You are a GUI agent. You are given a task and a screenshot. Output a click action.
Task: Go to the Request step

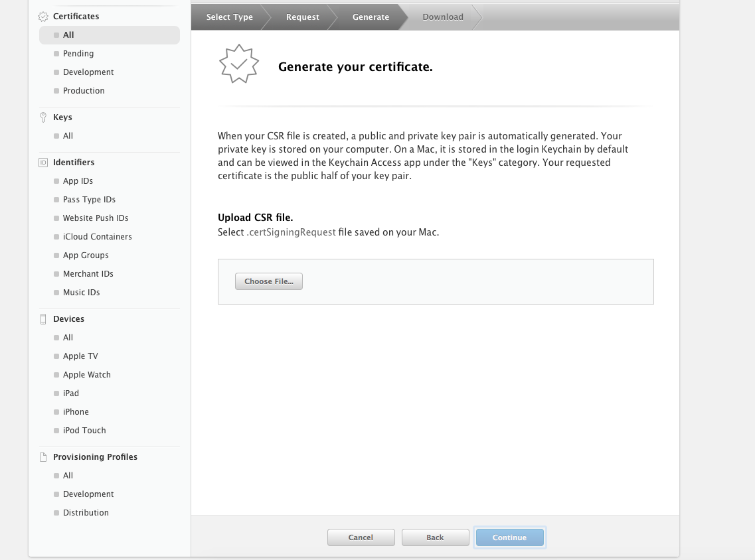pos(302,17)
